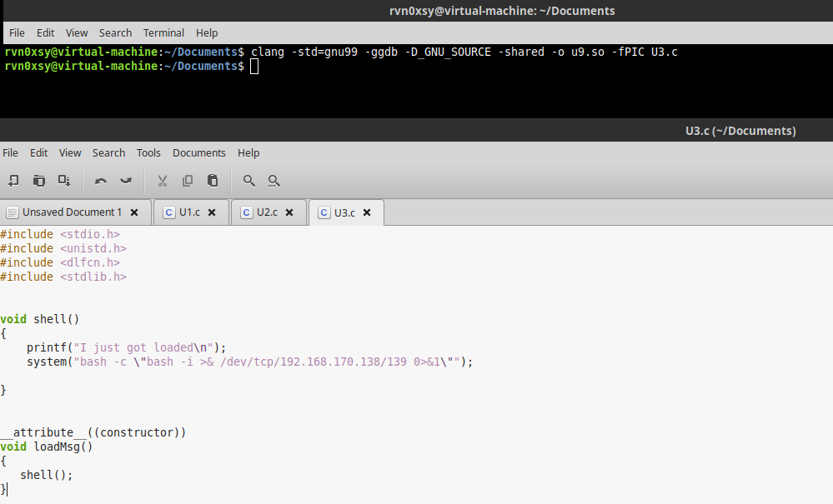Click the 'void shell()' line

[40, 319]
